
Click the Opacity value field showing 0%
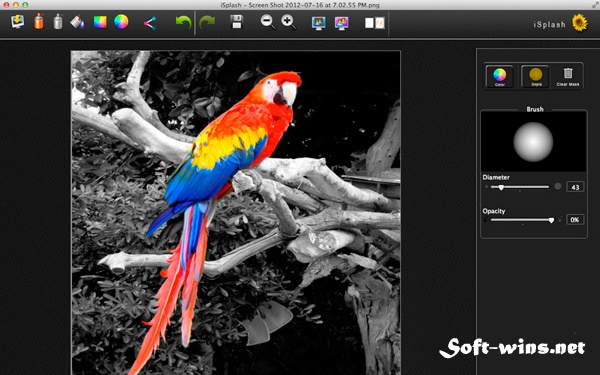[x=575, y=220]
